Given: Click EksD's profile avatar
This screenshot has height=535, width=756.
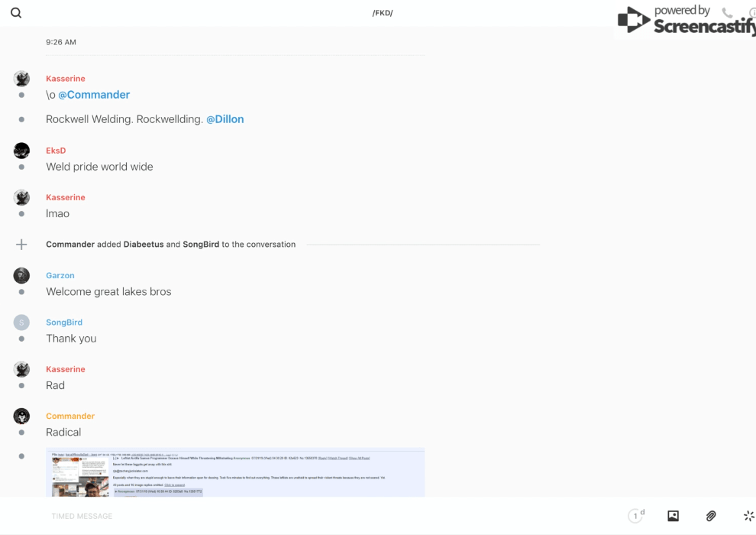Looking at the screenshot, I should tap(21, 151).
